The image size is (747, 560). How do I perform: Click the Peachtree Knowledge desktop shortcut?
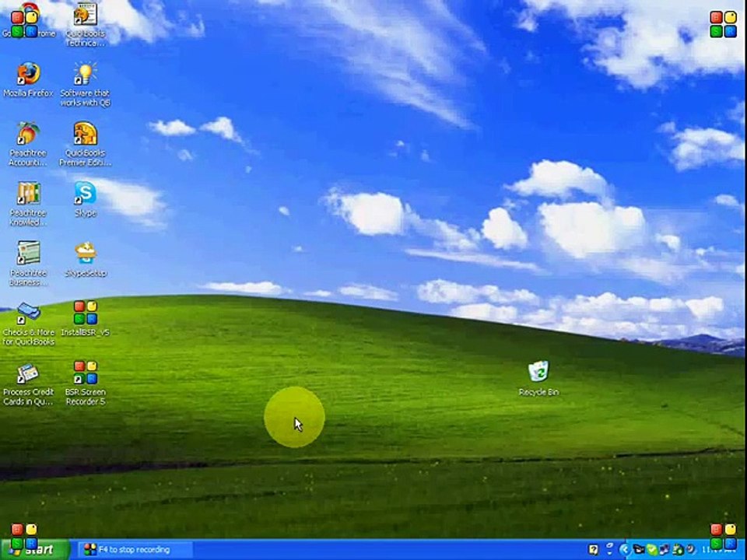[x=28, y=205]
